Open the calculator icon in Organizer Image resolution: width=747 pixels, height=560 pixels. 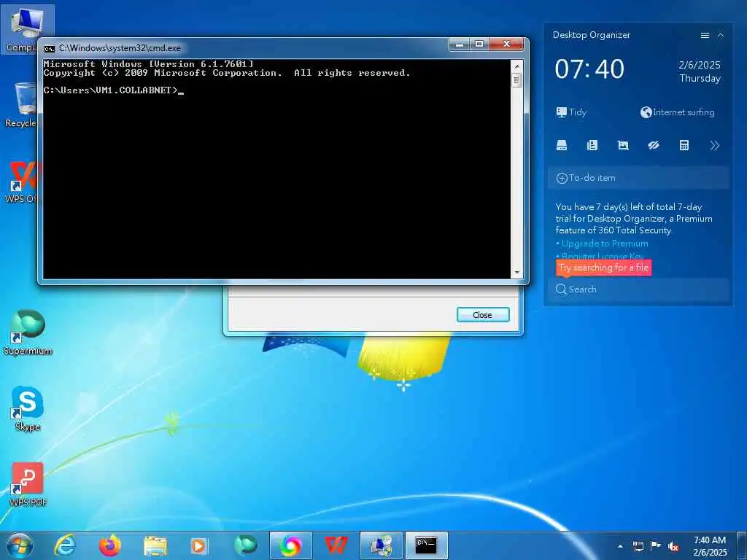(684, 145)
